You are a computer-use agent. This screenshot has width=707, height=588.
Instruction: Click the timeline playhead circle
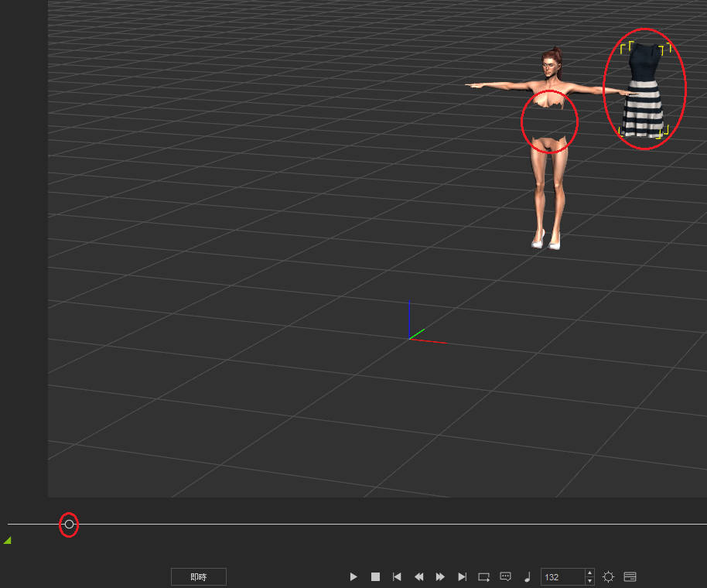point(69,525)
